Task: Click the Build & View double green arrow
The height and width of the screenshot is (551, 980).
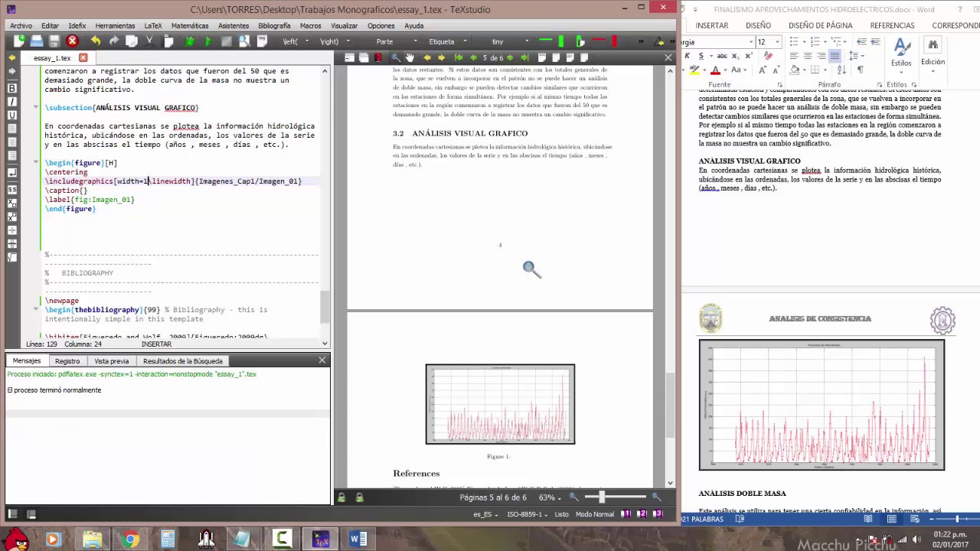Action: click(x=190, y=41)
